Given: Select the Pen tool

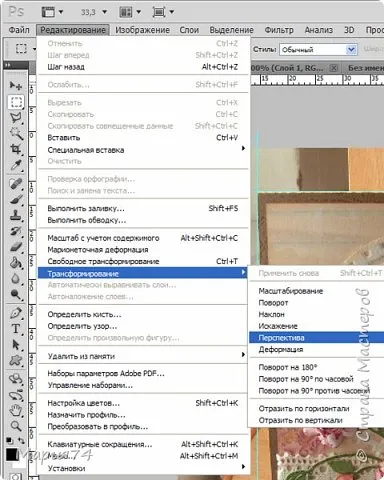Looking at the screenshot, I should click(16, 313).
